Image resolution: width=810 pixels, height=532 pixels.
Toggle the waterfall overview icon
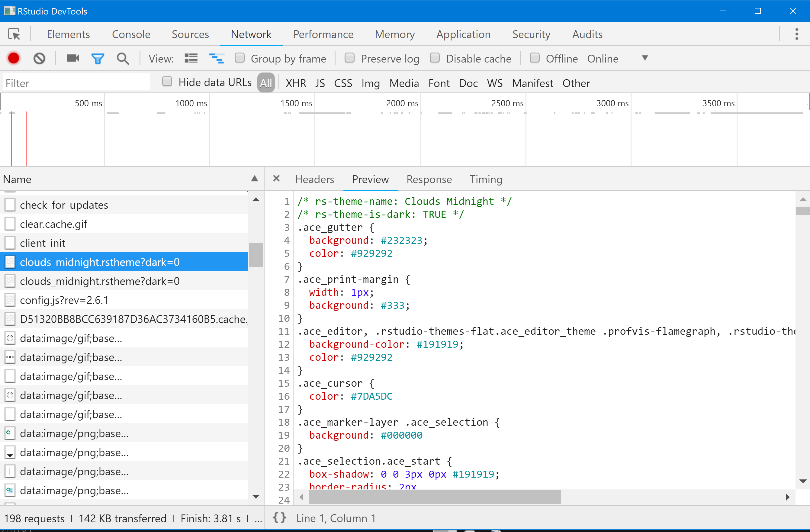tap(217, 59)
